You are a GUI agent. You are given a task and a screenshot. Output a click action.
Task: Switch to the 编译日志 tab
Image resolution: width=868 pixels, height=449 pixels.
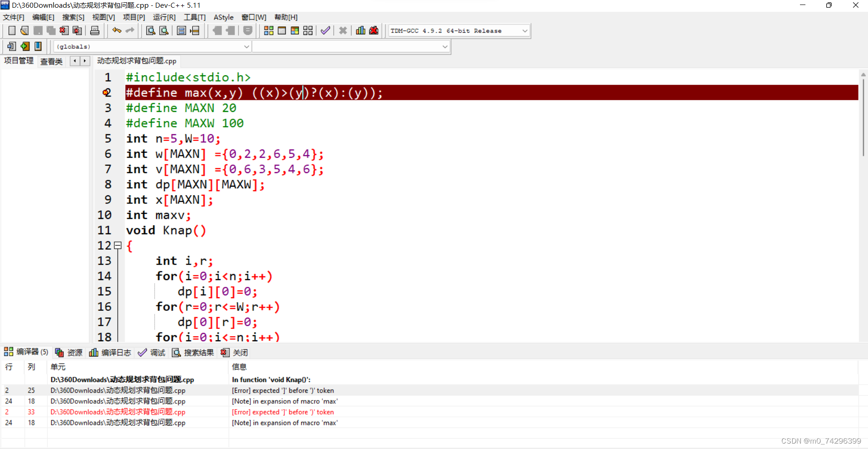click(110, 352)
